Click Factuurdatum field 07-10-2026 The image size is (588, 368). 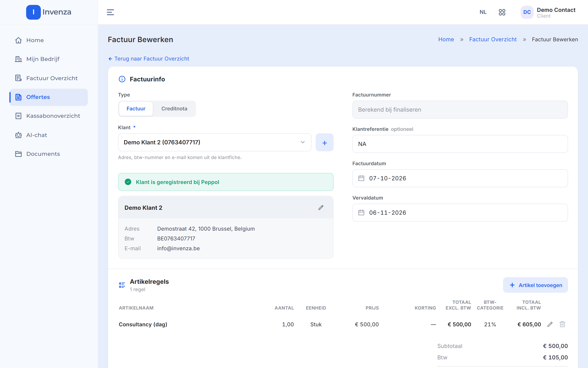pyautogui.click(x=460, y=178)
